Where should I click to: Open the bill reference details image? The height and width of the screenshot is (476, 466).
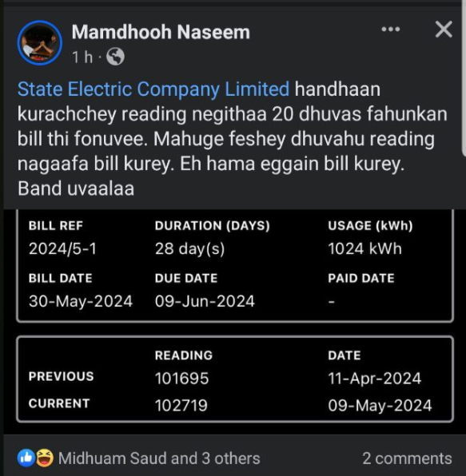[x=235, y=266]
